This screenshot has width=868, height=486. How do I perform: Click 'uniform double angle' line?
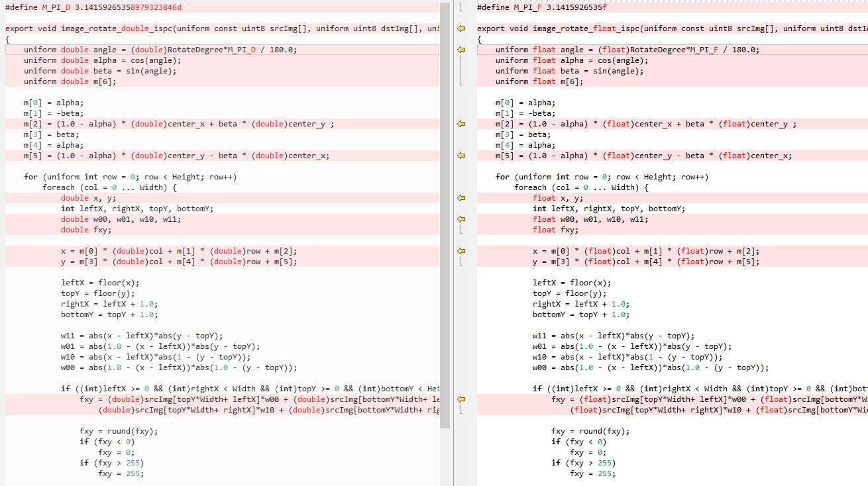click(160, 50)
